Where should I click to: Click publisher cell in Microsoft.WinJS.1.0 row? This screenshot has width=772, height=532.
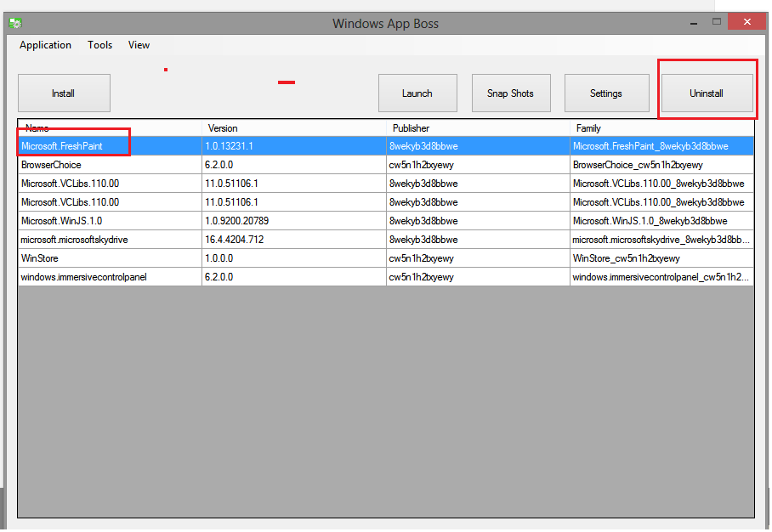pos(478,221)
